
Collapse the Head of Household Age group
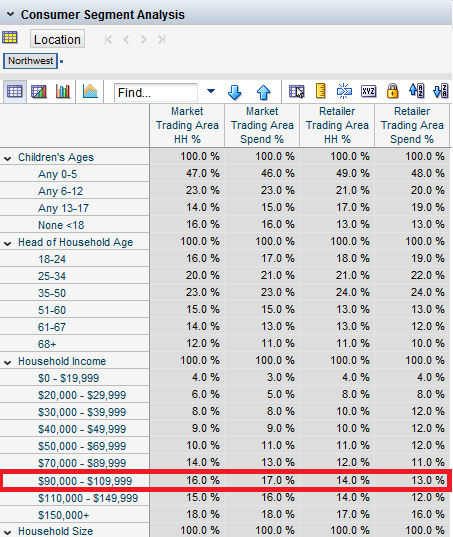(8, 243)
